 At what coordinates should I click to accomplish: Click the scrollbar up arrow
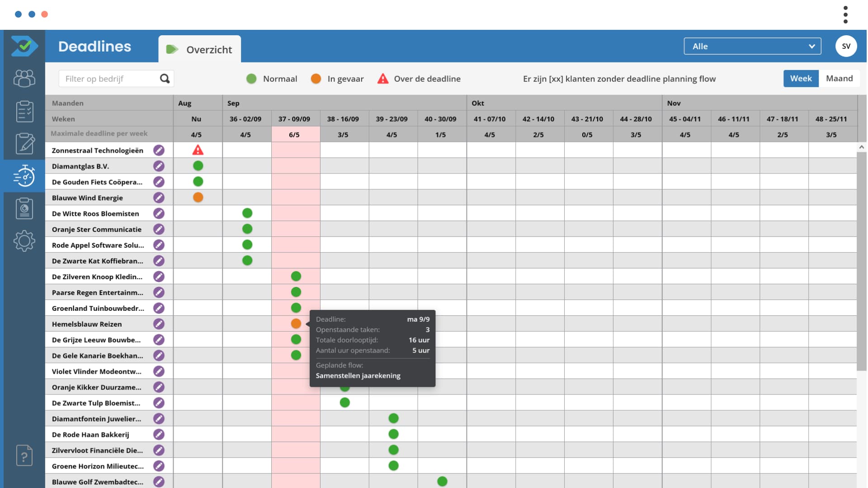pos(861,147)
